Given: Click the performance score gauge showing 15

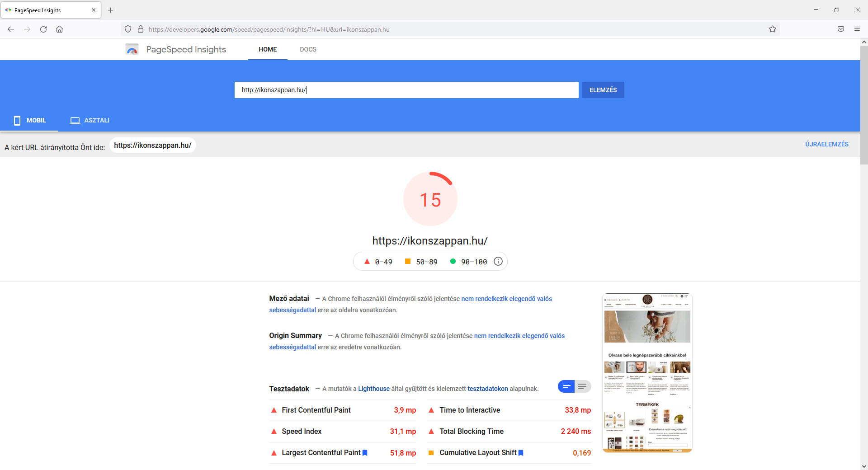Looking at the screenshot, I should (x=430, y=199).
